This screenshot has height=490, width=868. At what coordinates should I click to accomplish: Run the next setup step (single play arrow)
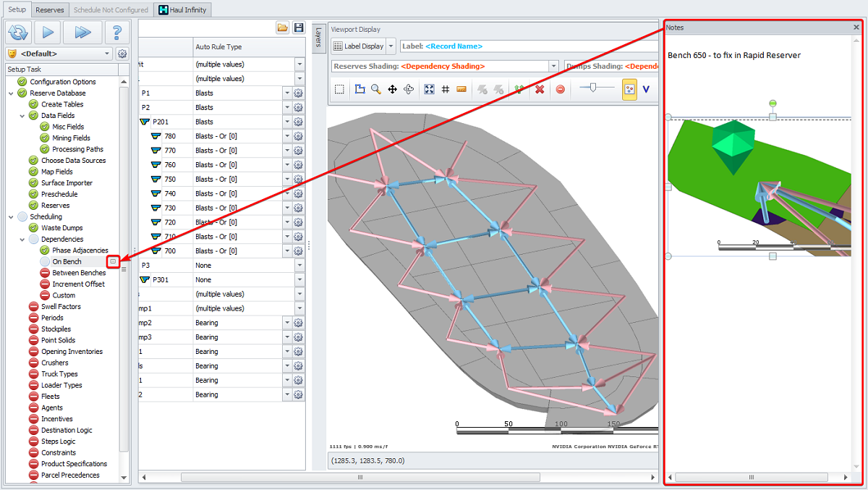coord(47,32)
